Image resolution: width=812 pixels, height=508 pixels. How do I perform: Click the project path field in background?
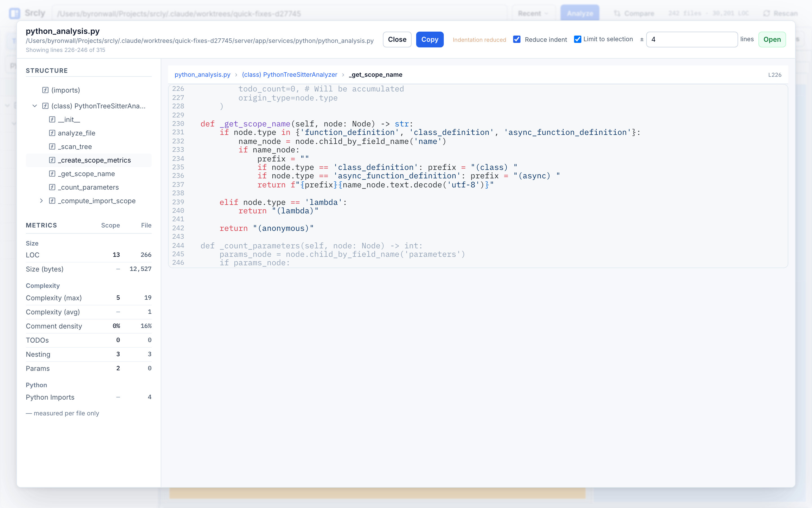coord(279,14)
